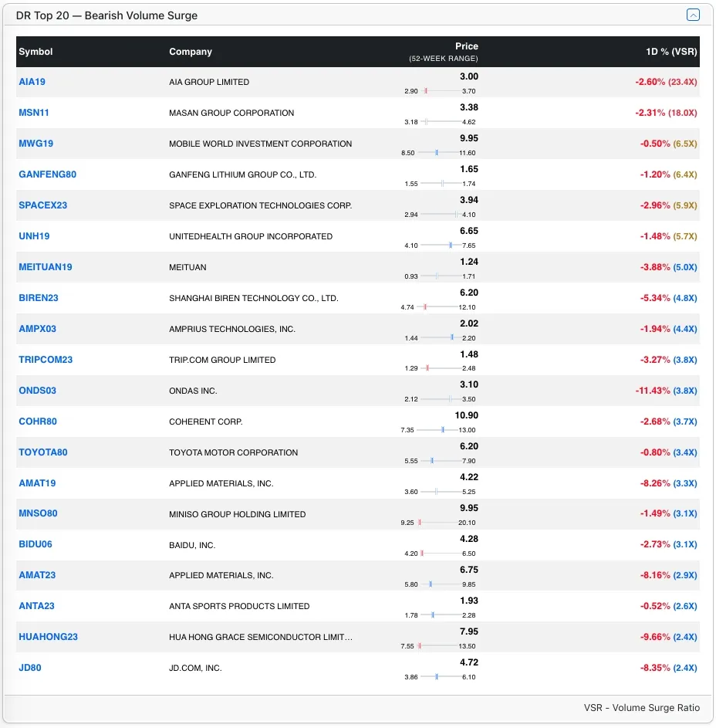This screenshot has width=716, height=728.
Task: Select the JD.COM, INC. company name
Action: [195, 668]
